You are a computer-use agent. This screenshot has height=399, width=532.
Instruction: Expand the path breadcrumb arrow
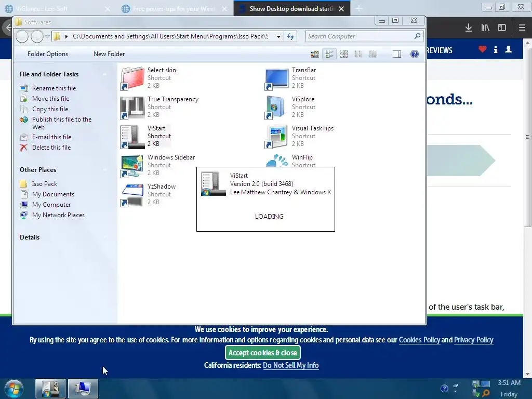66,36
